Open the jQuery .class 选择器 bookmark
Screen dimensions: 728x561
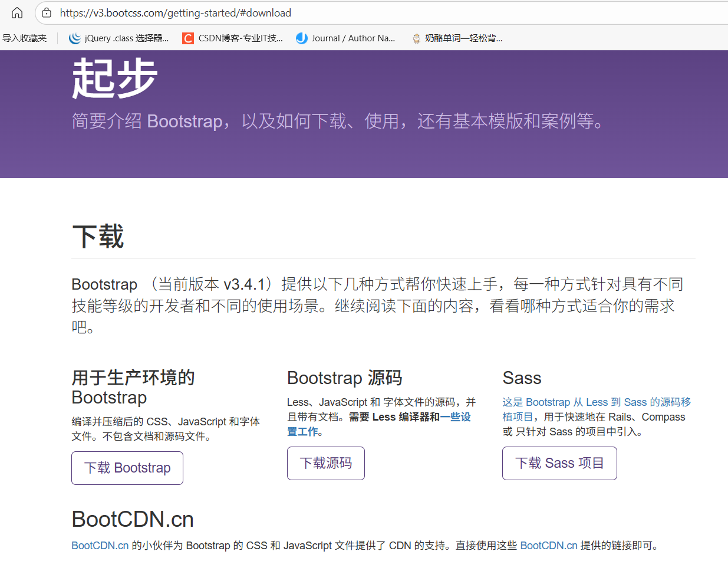(119, 38)
